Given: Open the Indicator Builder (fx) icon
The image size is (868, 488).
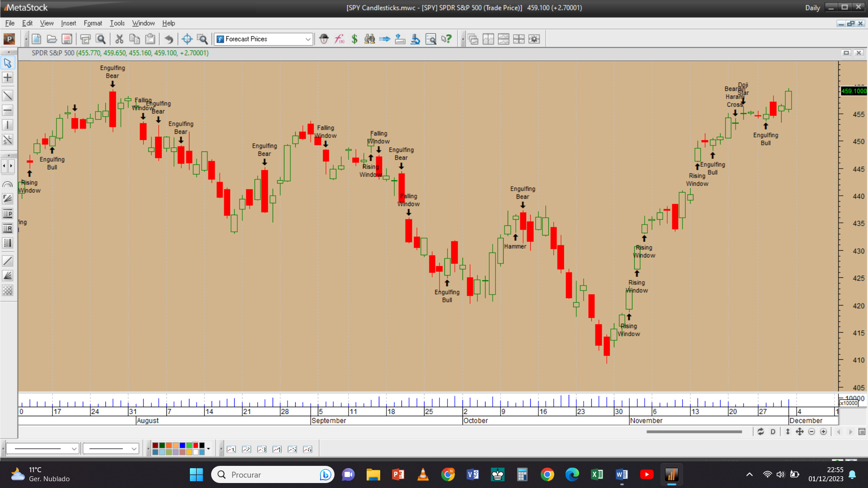Looking at the screenshot, I should coord(339,39).
